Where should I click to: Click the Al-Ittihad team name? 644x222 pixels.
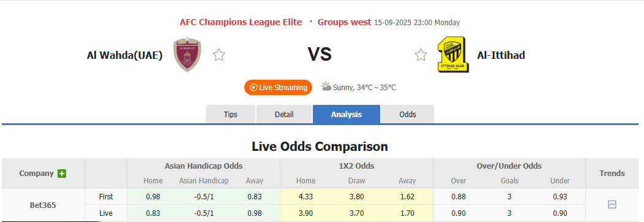point(501,55)
